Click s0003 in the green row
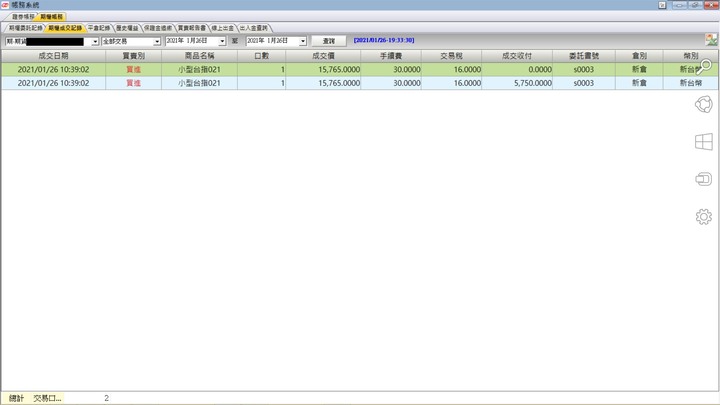 pos(584,69)
